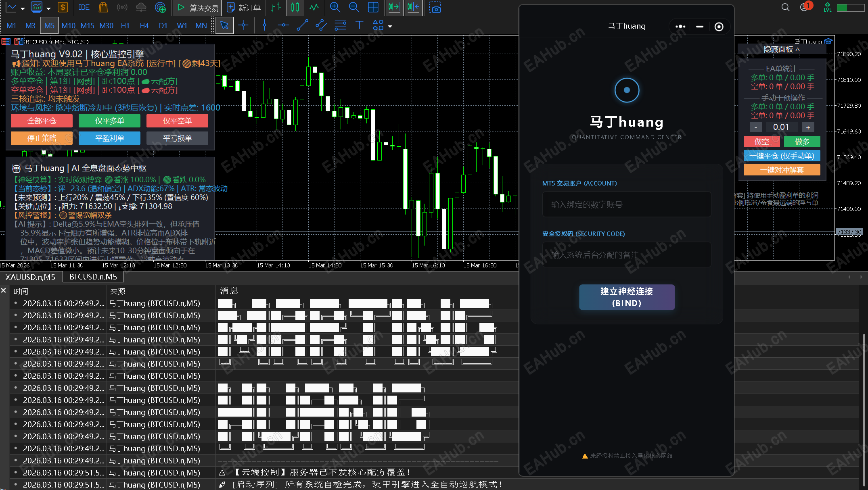Collapse panel via 隐藏面板 expander

pos(781,49)
